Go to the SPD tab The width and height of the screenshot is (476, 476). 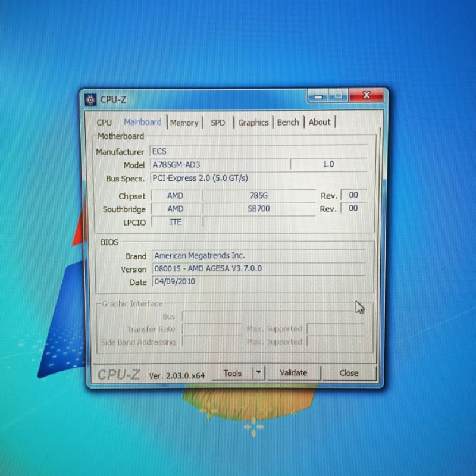pyautogui.click(x=218, y=123)
